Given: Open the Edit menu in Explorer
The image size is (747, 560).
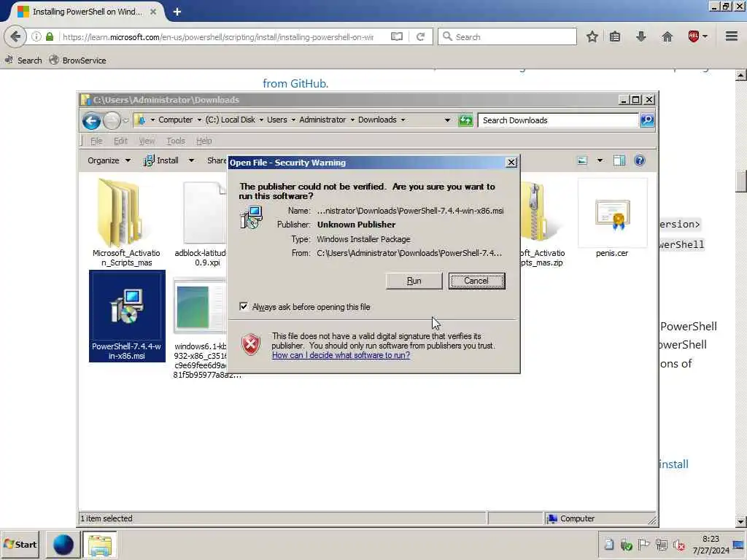Looking at the screenshot, I should coord(120,141).
